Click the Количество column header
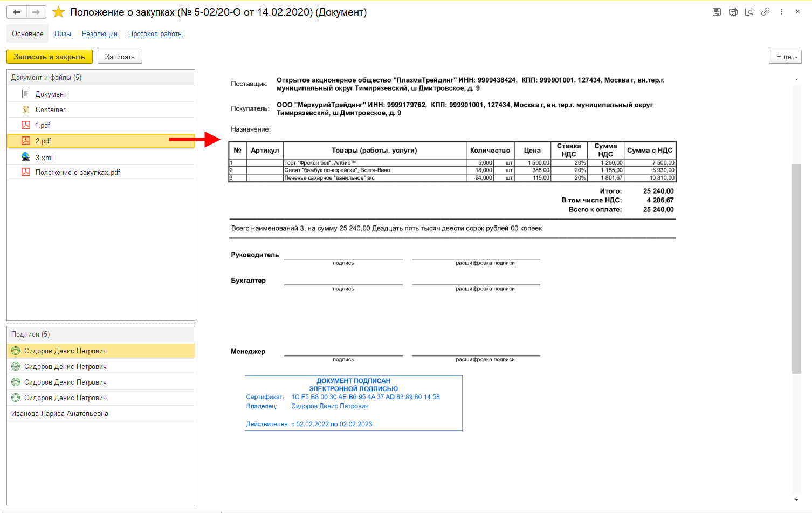 pyautogui.click(x=490, y=150)
